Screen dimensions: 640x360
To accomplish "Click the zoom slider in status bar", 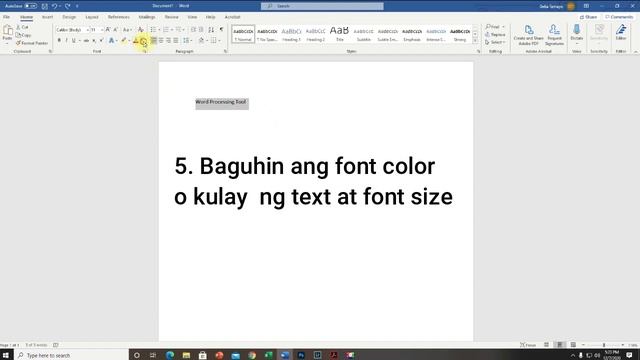I will point(604,345).
